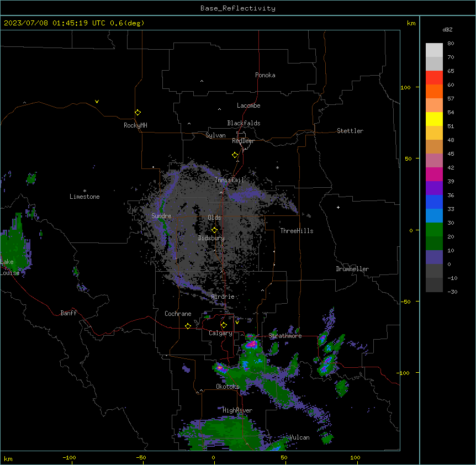Screen dimensions: 476x465
Task: Select the red 60-65 dBZ legend swatch
Action: pyautogui.click(x=434, y=78)
